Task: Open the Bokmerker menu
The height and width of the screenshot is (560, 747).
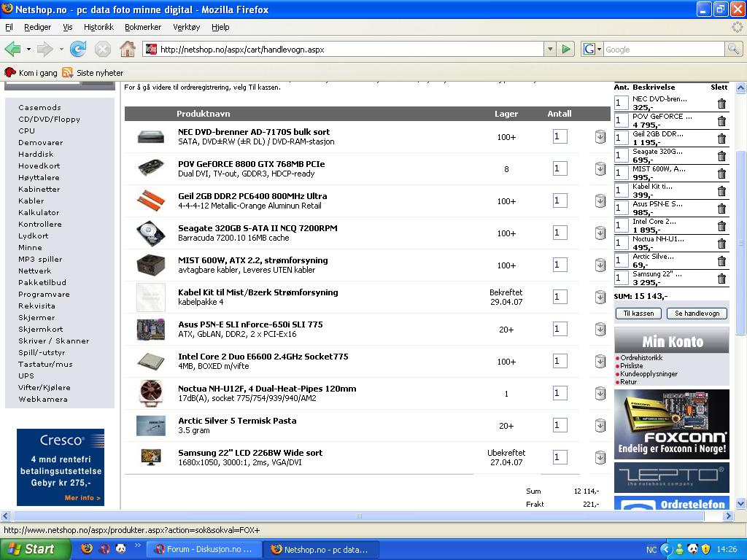Action: [x=143, y=27]
